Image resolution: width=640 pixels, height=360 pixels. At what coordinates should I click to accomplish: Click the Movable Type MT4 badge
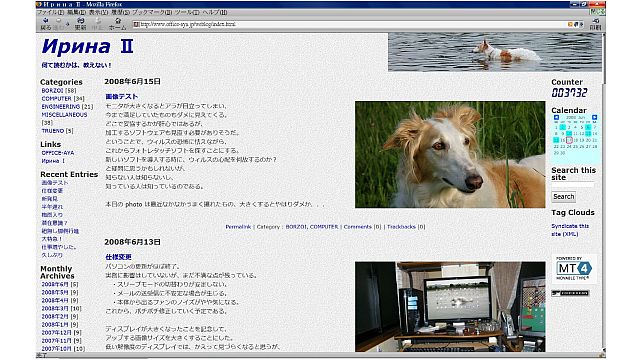point(574,269)
